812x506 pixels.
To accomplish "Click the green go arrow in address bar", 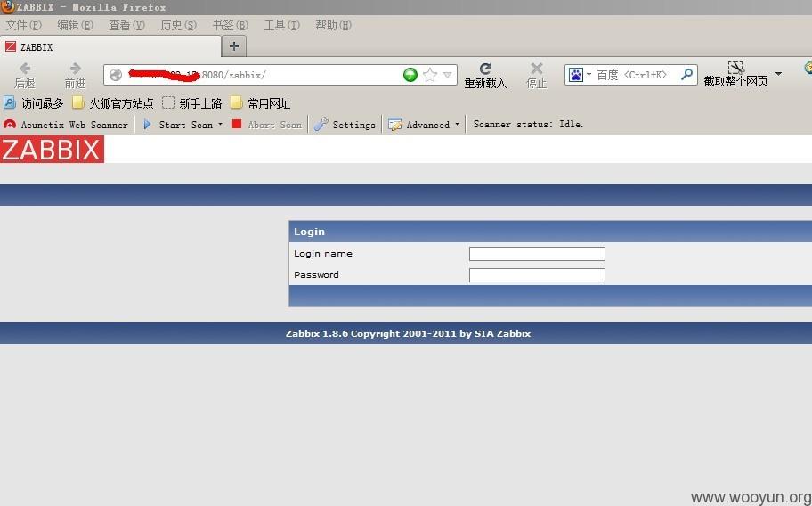I will (410, 75).
